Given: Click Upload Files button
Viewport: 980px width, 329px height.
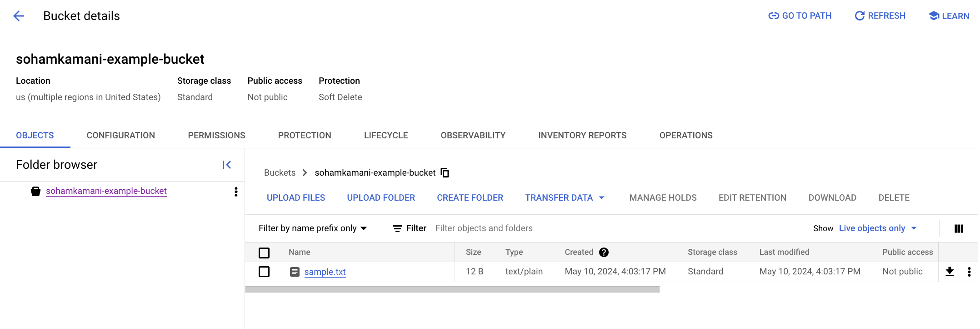Looking at the screenshot, I should (296, 198).
